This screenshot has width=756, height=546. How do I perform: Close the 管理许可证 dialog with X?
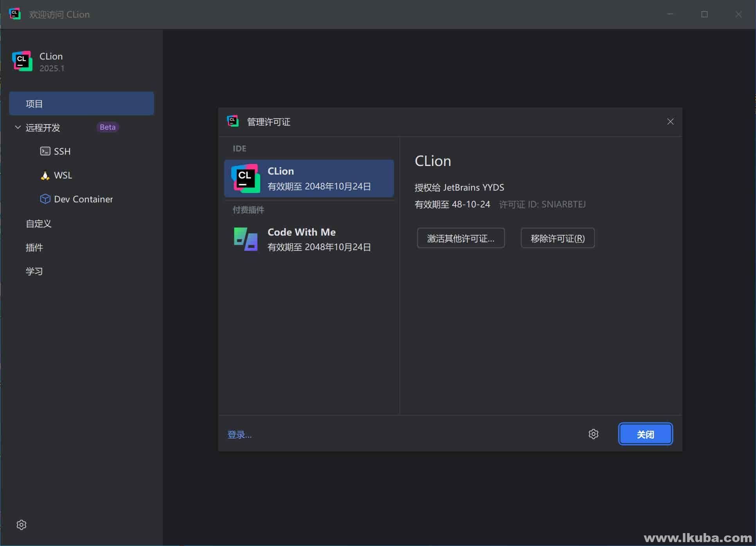coord(670,122)
